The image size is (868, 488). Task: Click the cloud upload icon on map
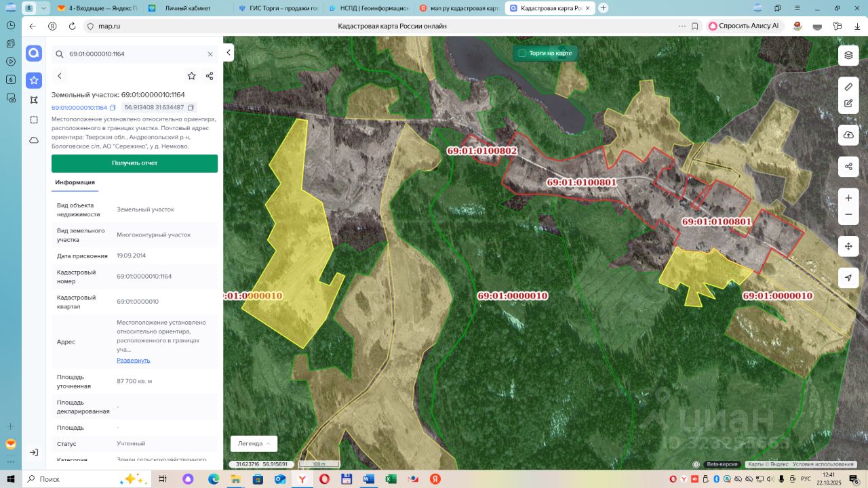click(x=848, y=135)
